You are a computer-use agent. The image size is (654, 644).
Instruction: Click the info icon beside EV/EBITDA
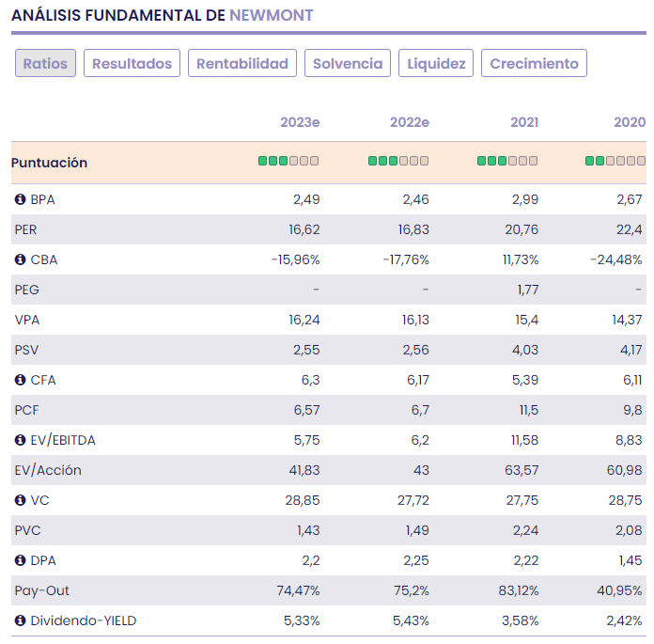(x=20, y=440)
